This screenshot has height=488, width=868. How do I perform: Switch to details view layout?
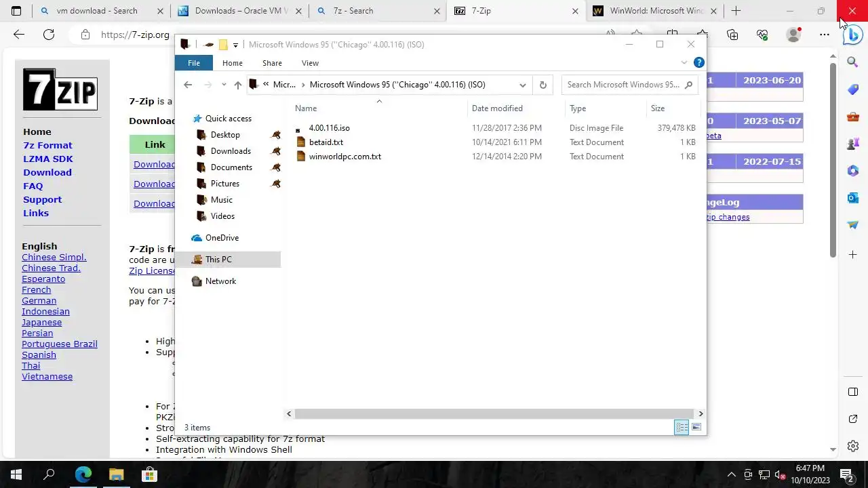tap(682, 427)
